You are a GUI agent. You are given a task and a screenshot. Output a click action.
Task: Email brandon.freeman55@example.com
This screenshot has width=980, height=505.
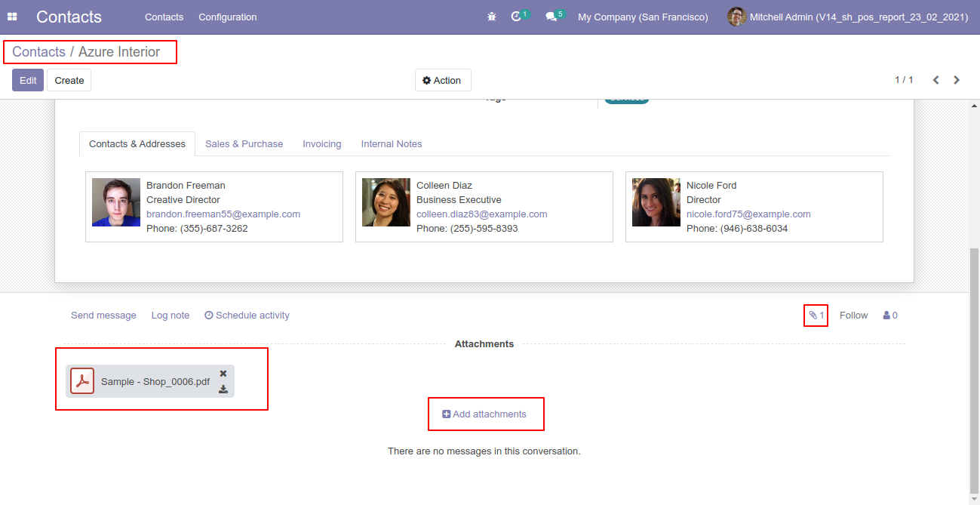point(223,214)
